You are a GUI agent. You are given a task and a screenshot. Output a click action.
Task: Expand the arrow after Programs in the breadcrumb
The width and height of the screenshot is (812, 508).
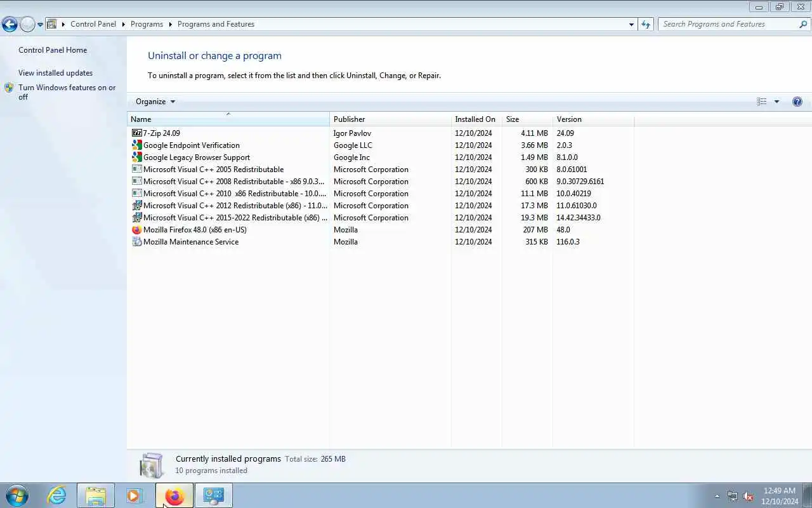pyautogui.click(x=171, y=24)
